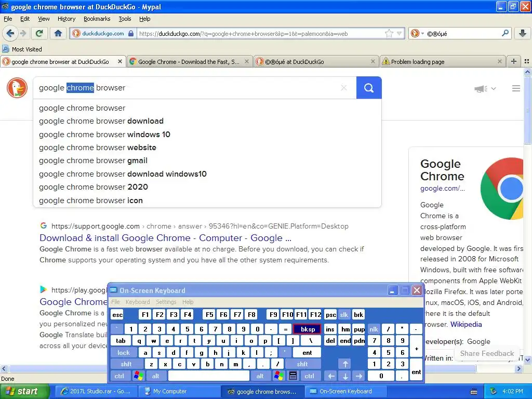Screen dimensions: 532x399
Task: Go to the Home page icon
Action: pyautogui.click(x=58, y=33)
